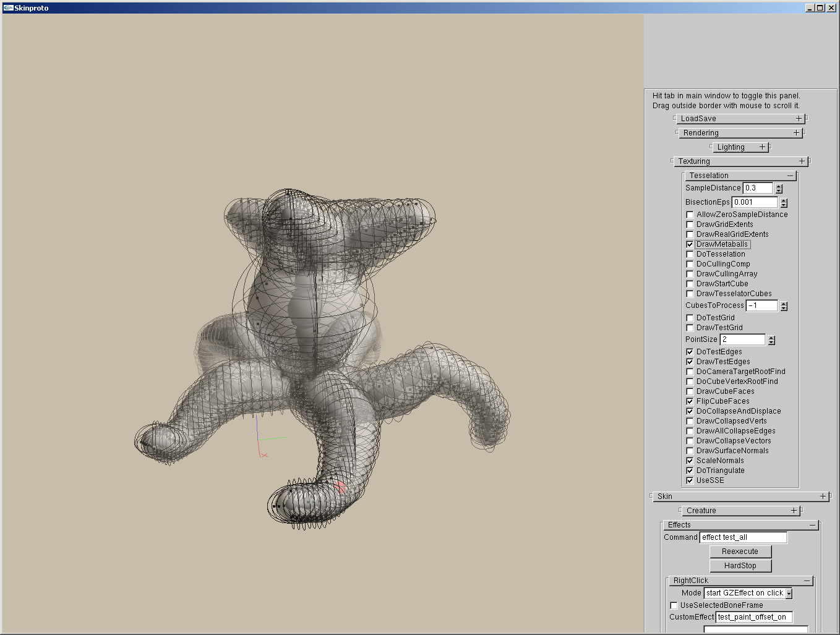Collapse the Tesselation rollout minus icon
The image size is (840, 635).
pos(790,176)
